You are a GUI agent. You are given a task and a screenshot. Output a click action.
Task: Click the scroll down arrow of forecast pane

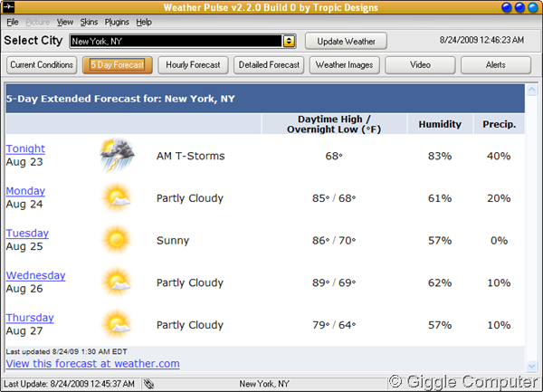coord(531,366)
